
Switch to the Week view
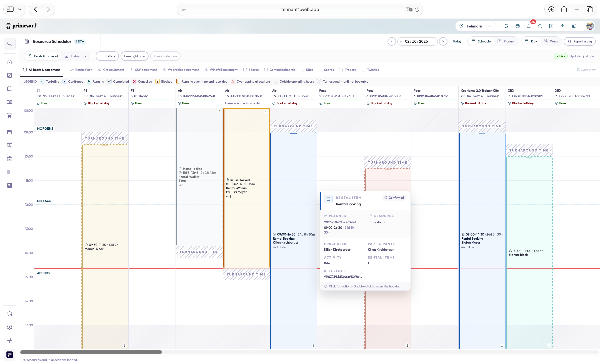[x=551, y=41]
